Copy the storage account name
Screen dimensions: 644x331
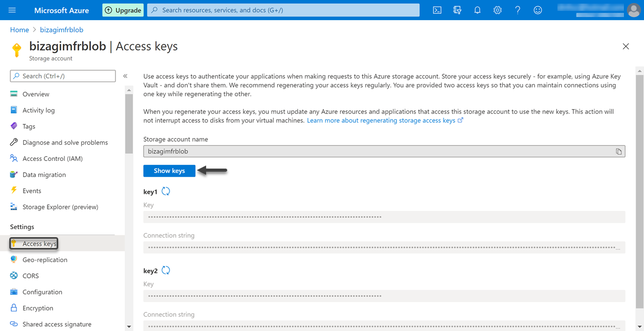[619, 152]
